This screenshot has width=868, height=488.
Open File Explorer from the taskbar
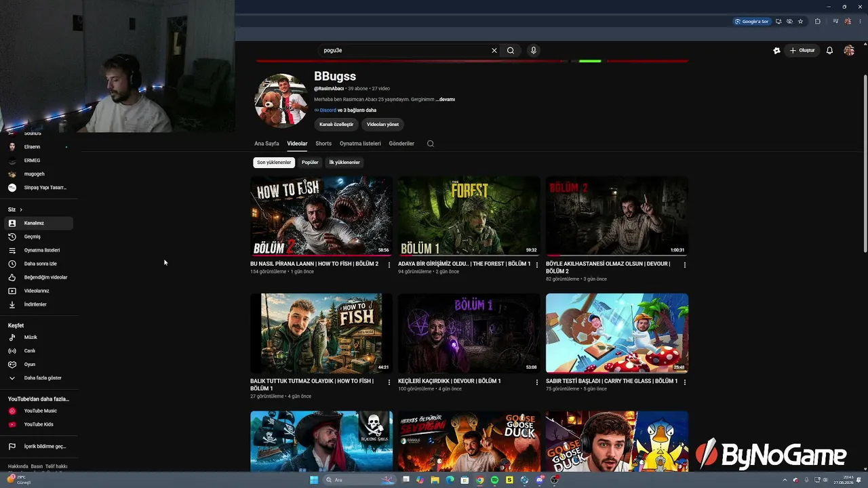[x=435, y=480]
